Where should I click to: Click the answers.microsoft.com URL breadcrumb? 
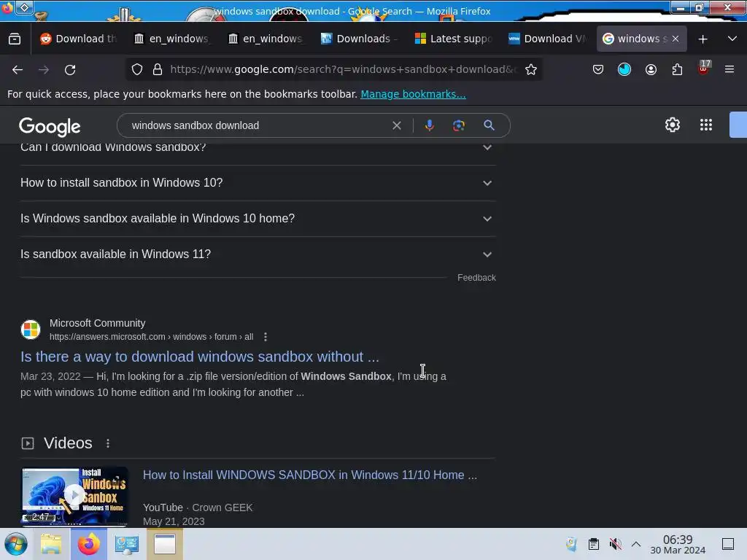[151, 337]
